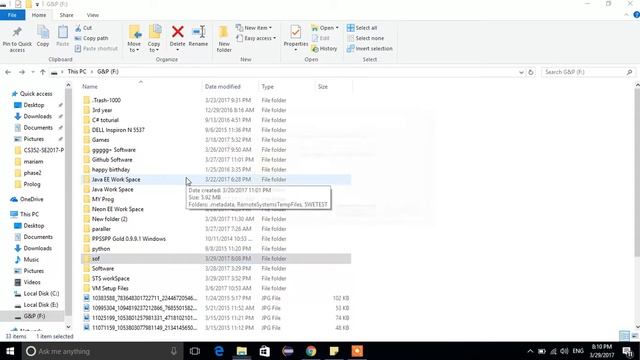The image size is (640, 360).
Task: Open the New item dropdown
Action: coord(254,28)
